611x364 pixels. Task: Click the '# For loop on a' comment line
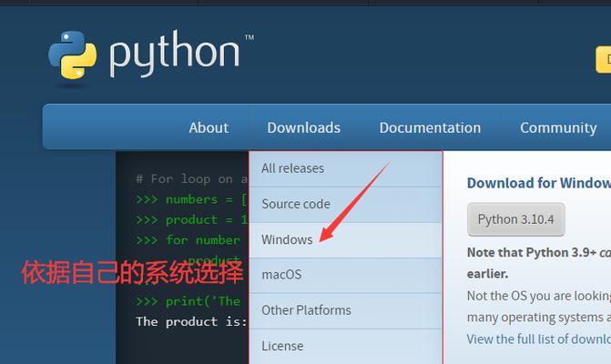coord(192,179)
